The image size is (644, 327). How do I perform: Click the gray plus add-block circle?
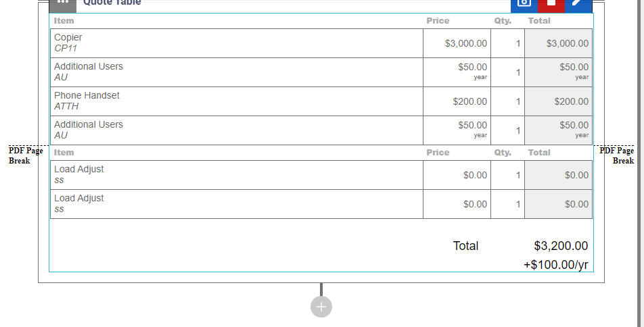321,307
